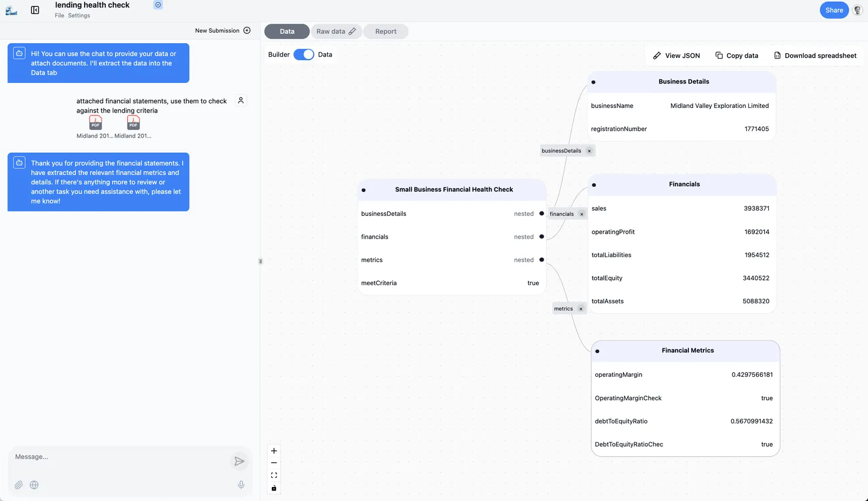Click Download spreadsheet
The width and height of the screenshot is (868, 501).
(x=815, y=55)
